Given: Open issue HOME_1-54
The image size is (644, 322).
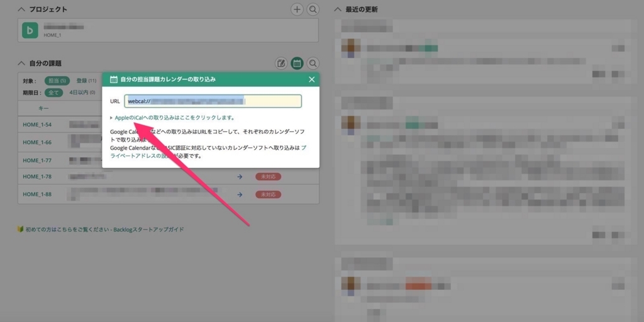Looking at the screenshot, I should coord(37,125).
